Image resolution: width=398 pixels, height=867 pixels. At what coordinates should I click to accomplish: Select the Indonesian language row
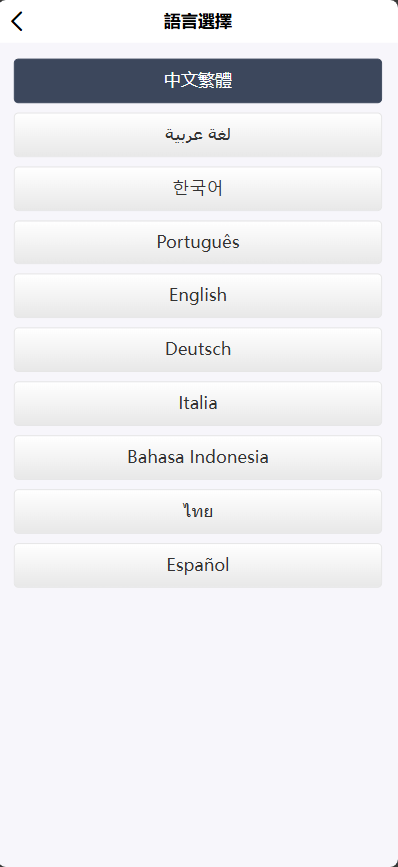198,457
